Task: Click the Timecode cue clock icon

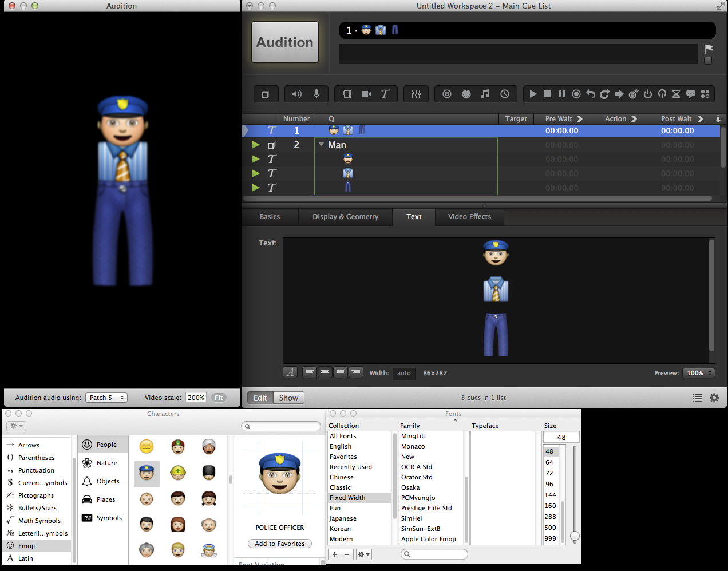Action: click(x=505, y=94)
